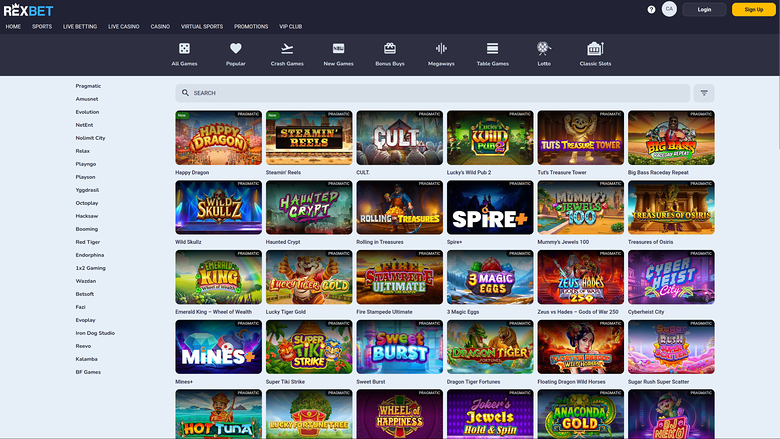Select the Crash Games plane icon
Screen dimensions: 780x439
point(287,49)
